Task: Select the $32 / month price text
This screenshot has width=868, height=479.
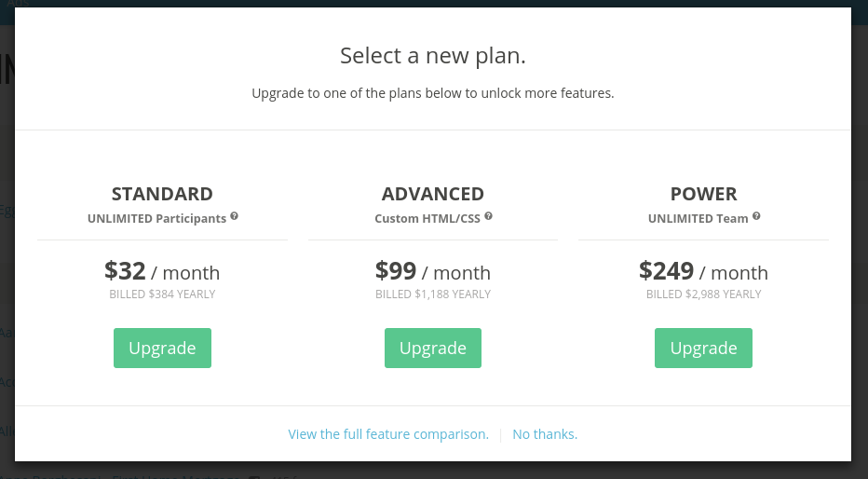Action: 162,272
